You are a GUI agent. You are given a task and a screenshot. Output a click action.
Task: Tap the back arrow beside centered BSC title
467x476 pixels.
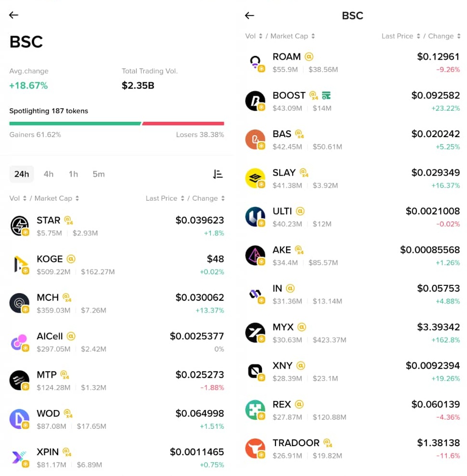point(249,16)
